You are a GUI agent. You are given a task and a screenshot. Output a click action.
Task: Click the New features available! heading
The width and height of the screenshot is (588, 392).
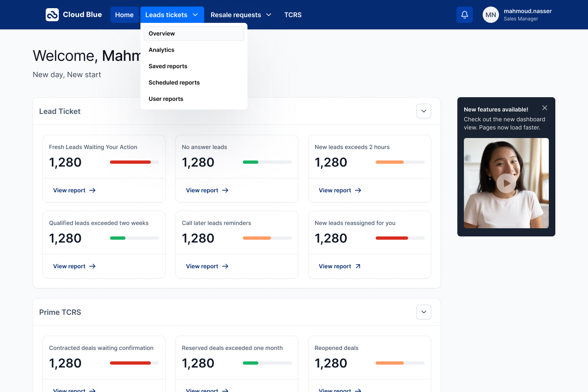[x=496, y=109]
